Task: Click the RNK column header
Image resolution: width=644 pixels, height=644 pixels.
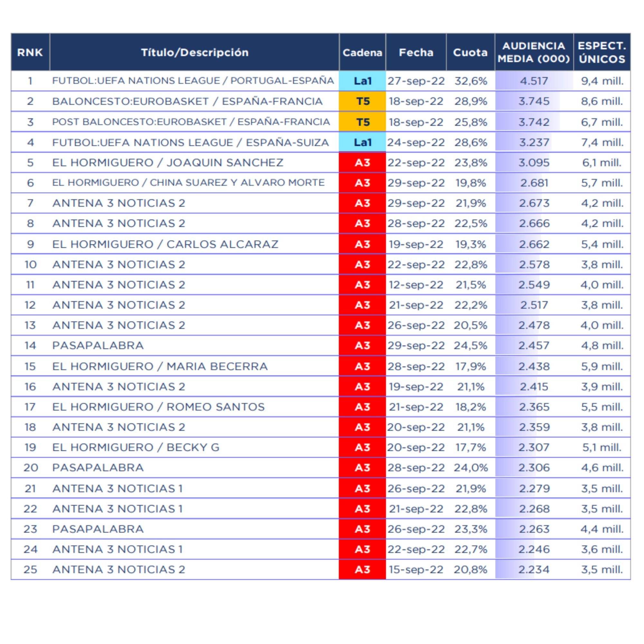Action: (30, 52)
